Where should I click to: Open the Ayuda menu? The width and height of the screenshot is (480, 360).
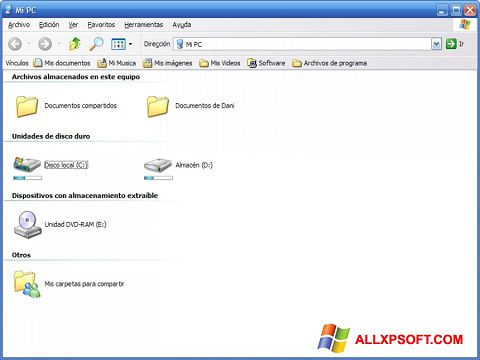point(182,25)
